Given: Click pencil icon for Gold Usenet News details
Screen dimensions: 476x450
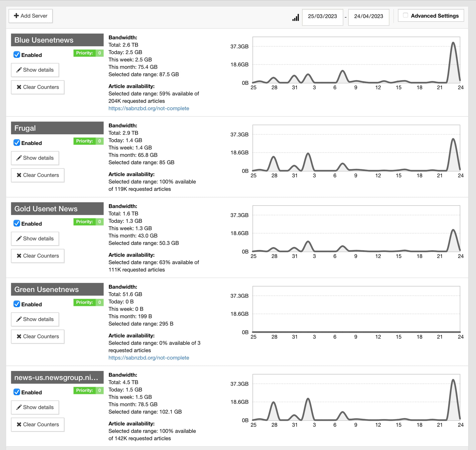Looking at the screenshot, I should (19, 238).
